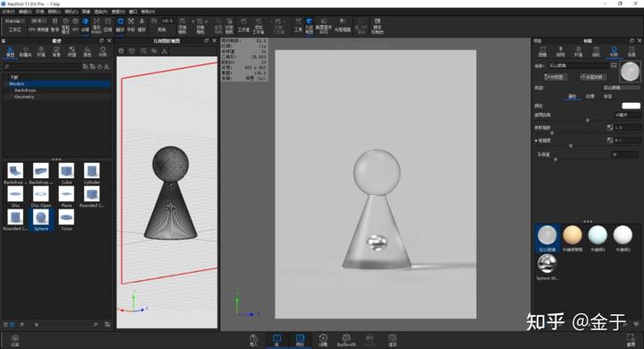Save material to library icon
The width and height of the screenshot is (644, 349).
click(614, 65)
